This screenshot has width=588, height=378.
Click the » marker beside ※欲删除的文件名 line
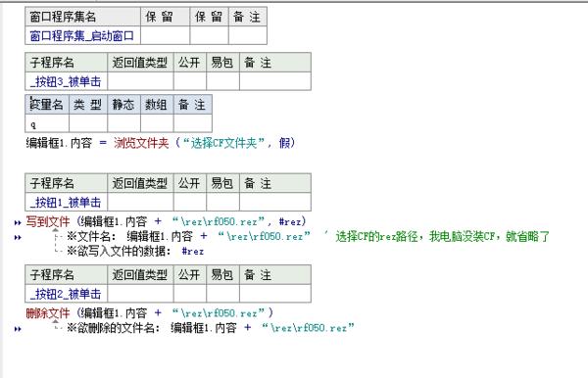[x=18, y=329]
